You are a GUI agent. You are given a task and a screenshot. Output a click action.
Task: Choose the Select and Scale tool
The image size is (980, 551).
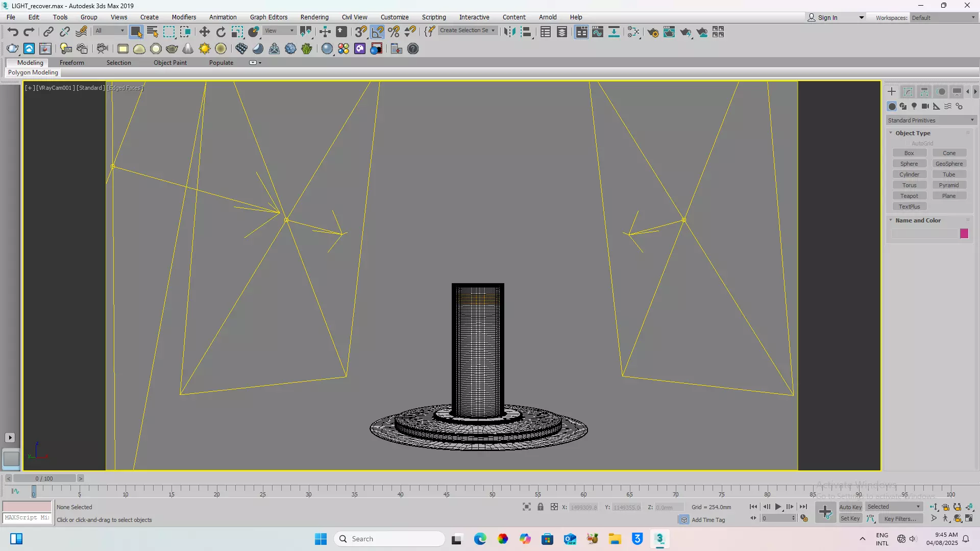(x=237, y=32)
